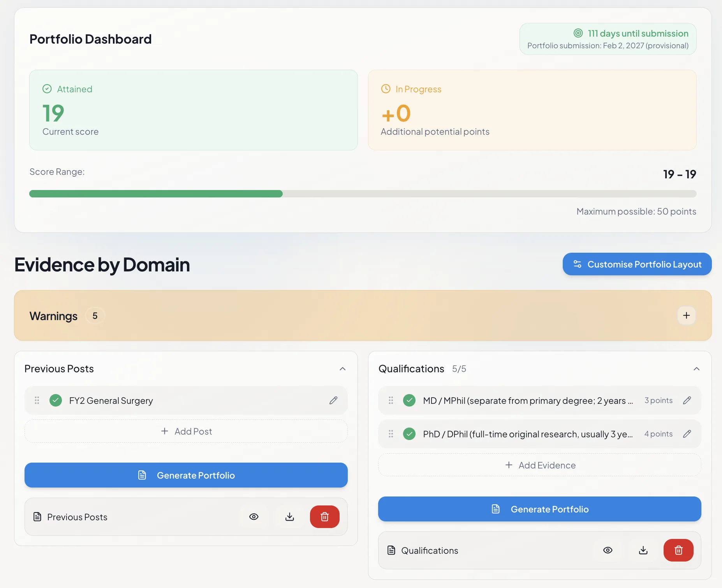Collapse the Qualifications section
The width and height of the screenshot is (722, 588).
(x=697, y=369)
